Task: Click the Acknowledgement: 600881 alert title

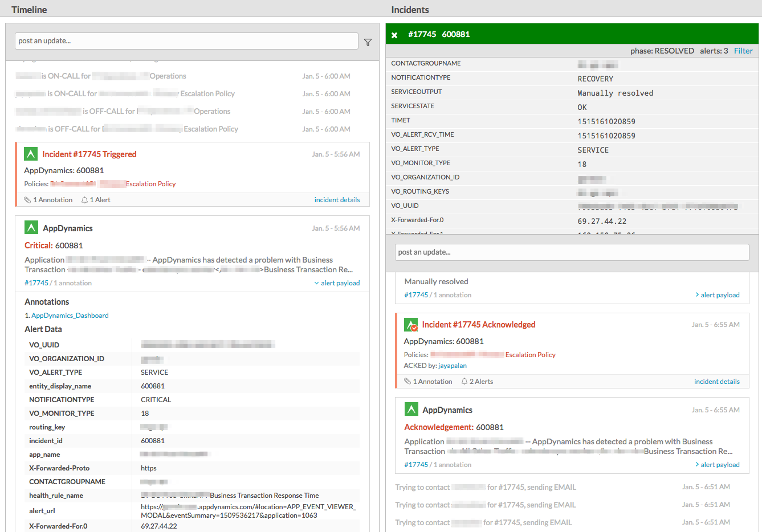Action: coord(454,427)
